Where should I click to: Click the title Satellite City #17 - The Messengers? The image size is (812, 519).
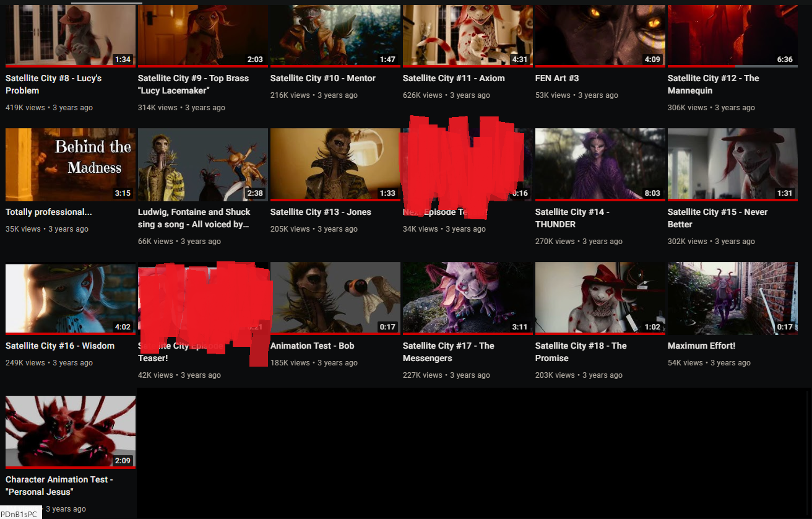(x=449, y=352)
